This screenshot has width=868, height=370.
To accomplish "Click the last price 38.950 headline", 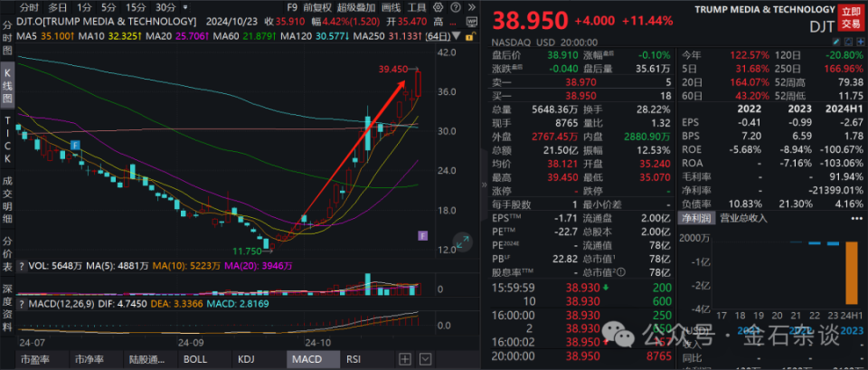I will (531, 21).
